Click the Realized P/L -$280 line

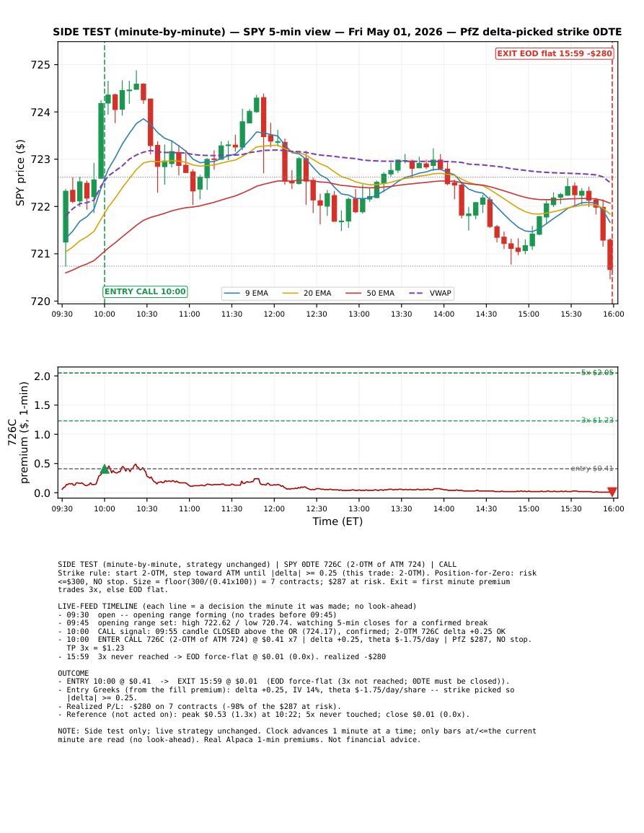pyautogui.click(x=199, y=707)
